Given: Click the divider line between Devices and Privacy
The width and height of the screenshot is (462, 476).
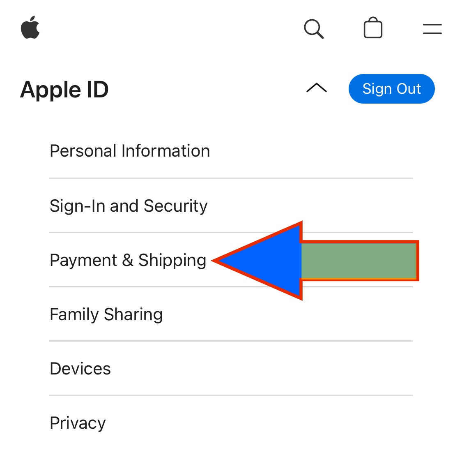Looking at the screenshot, I should pos(231,395).
